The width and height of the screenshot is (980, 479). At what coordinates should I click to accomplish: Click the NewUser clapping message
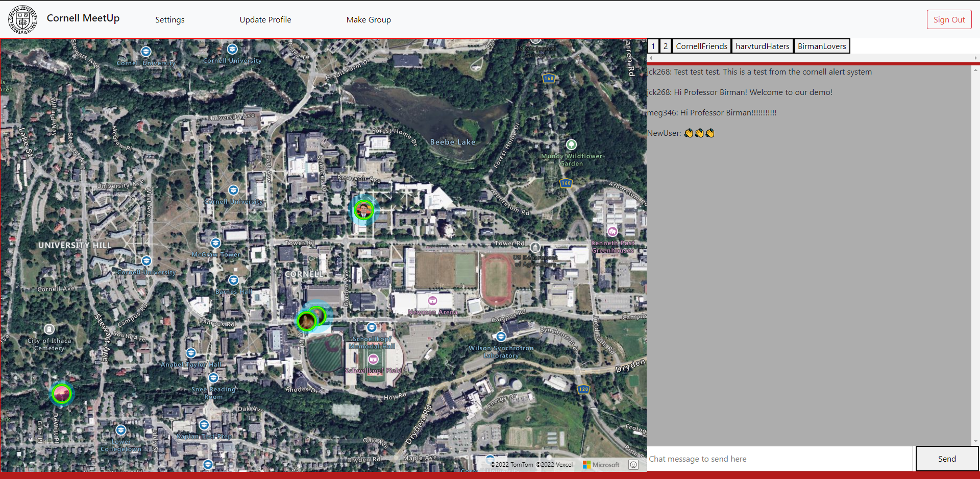pyautogui.click(x=680, y=133)
